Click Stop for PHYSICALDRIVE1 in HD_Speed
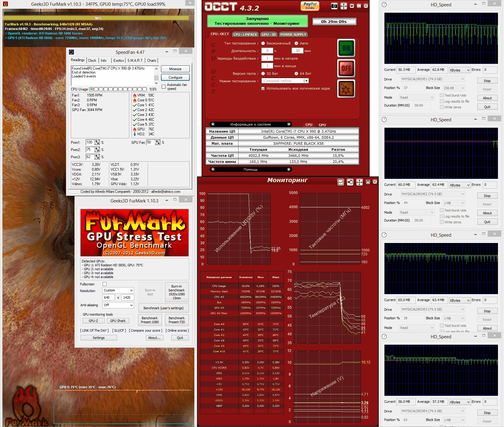 pos(487,81)
